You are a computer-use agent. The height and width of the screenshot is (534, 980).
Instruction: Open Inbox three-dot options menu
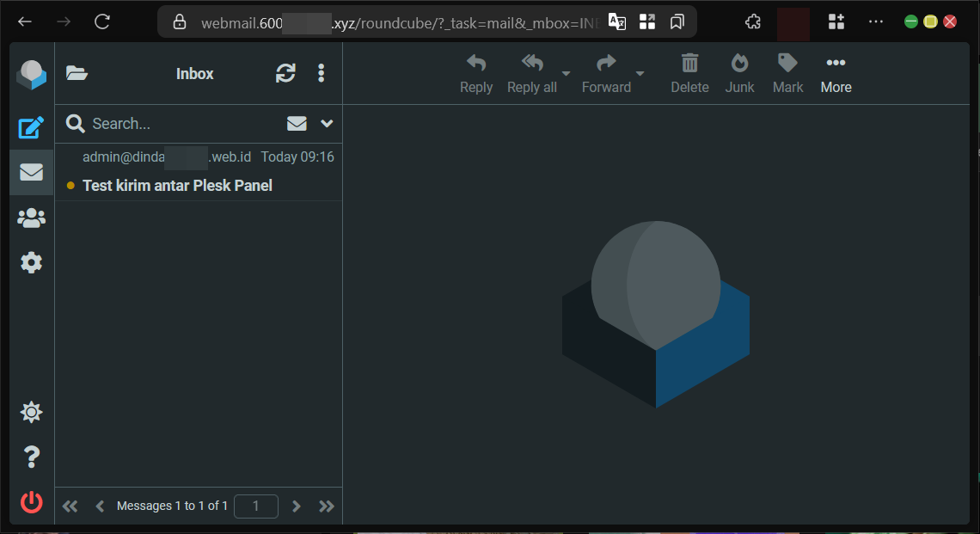pos(321,74)
